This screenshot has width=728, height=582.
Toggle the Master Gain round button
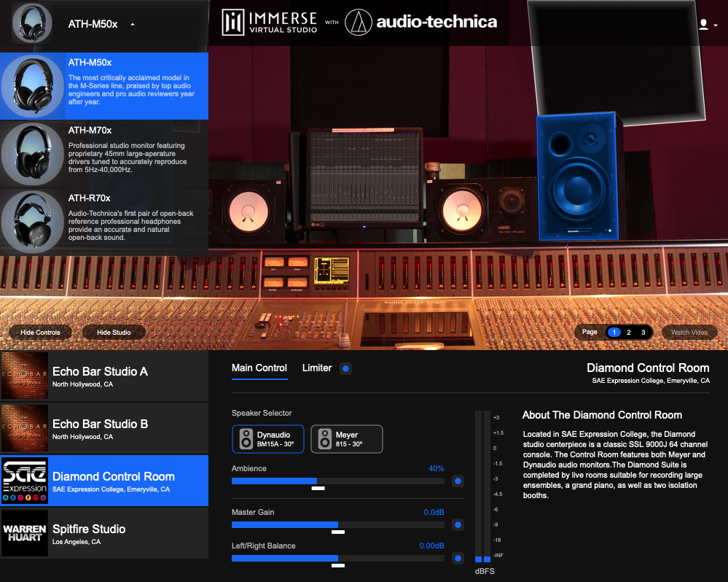coord(458,524)
